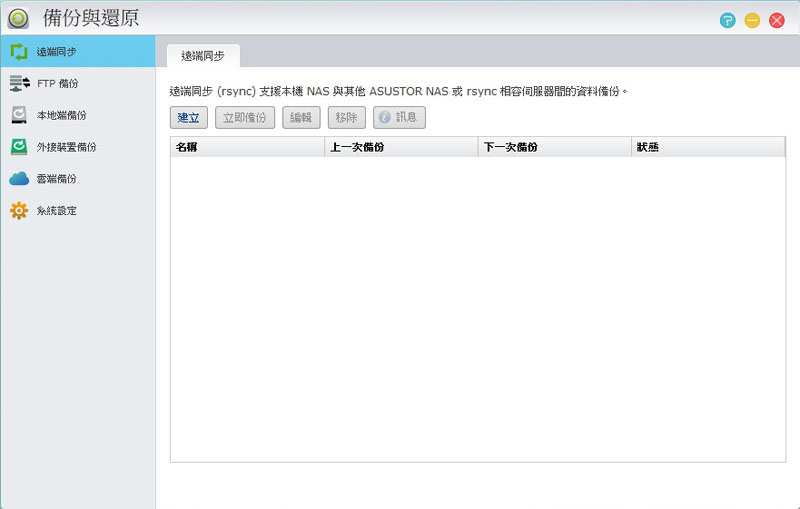Click the 訊息 button label
The height and width of the screenshot is (509, 800).
pyautogui.click(x=406, y=117)
